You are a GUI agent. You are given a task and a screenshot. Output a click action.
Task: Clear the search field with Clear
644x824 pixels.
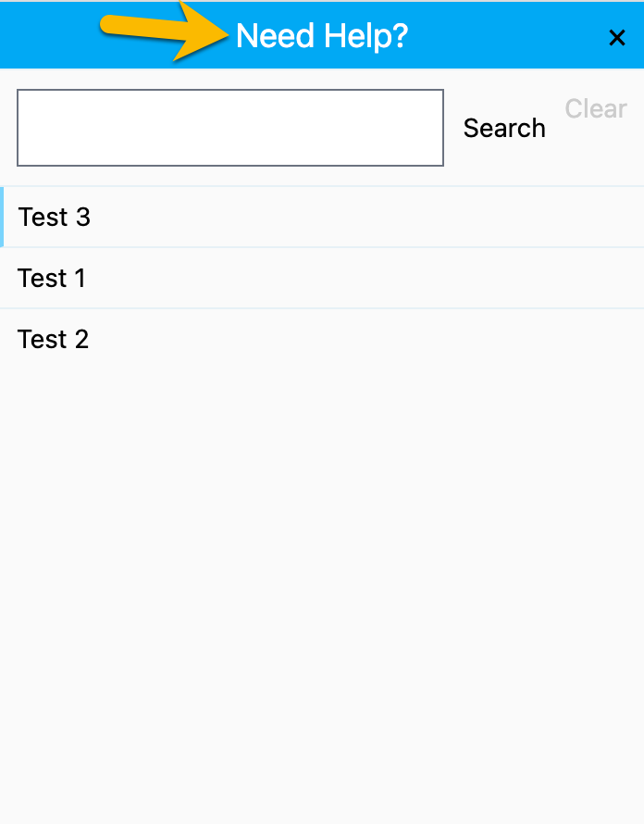tap(596, 109)
